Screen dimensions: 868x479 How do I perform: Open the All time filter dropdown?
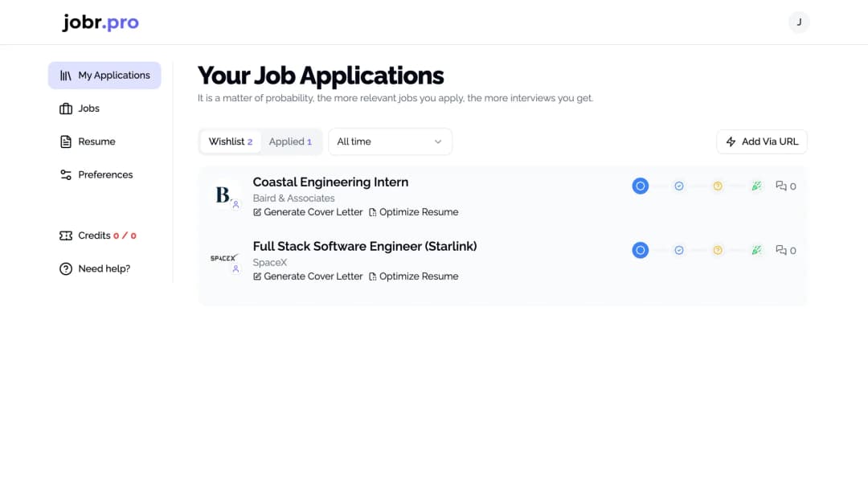coord(390,141)
